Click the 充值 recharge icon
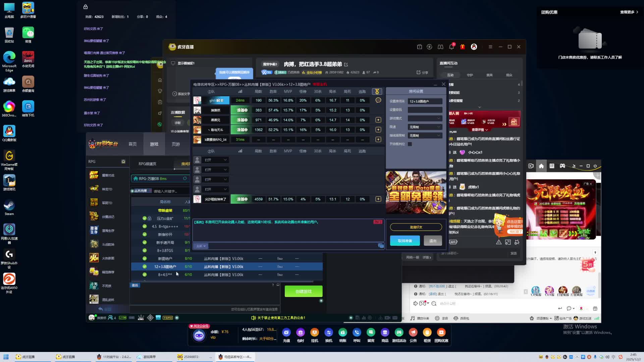 [286, 333]
